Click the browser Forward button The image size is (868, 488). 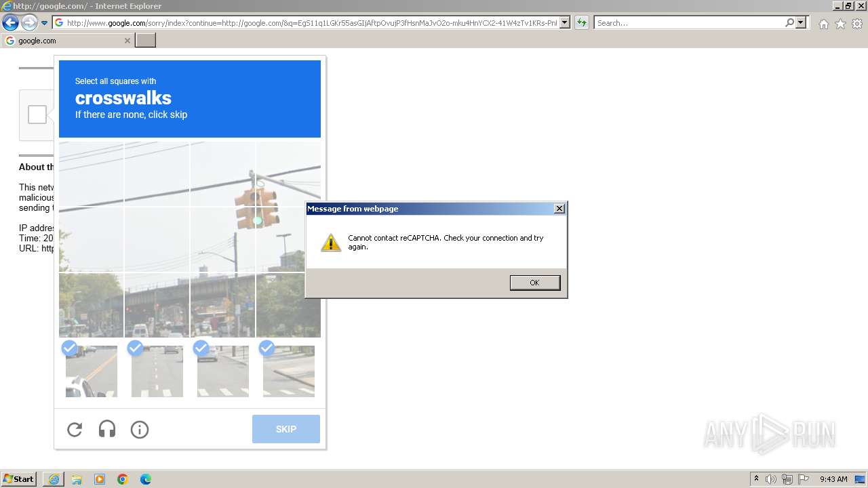point(29,22)
